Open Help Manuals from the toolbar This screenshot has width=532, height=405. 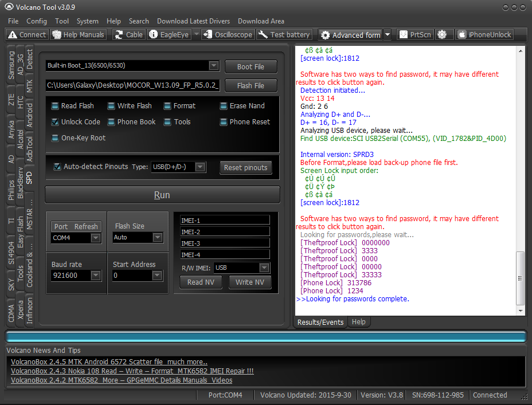click(78, 35)
